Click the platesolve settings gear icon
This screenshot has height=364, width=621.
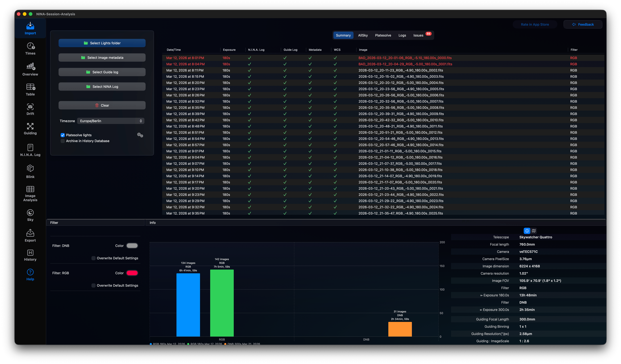tap(140, 135)
